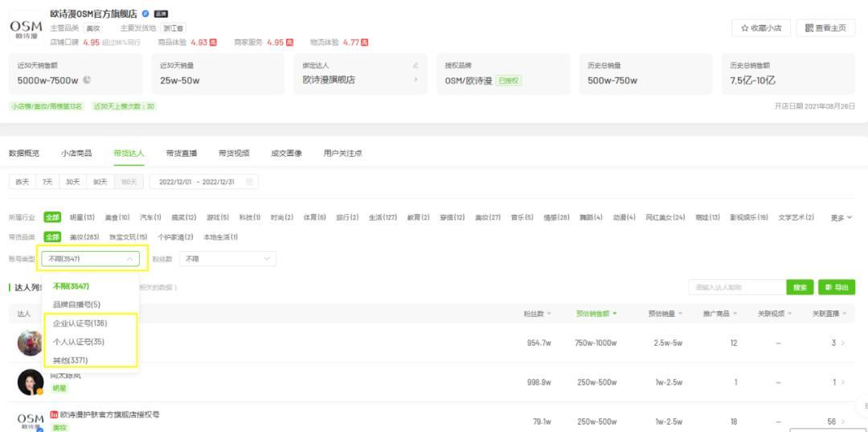Open the 小店商品 tab

point(76,153)
